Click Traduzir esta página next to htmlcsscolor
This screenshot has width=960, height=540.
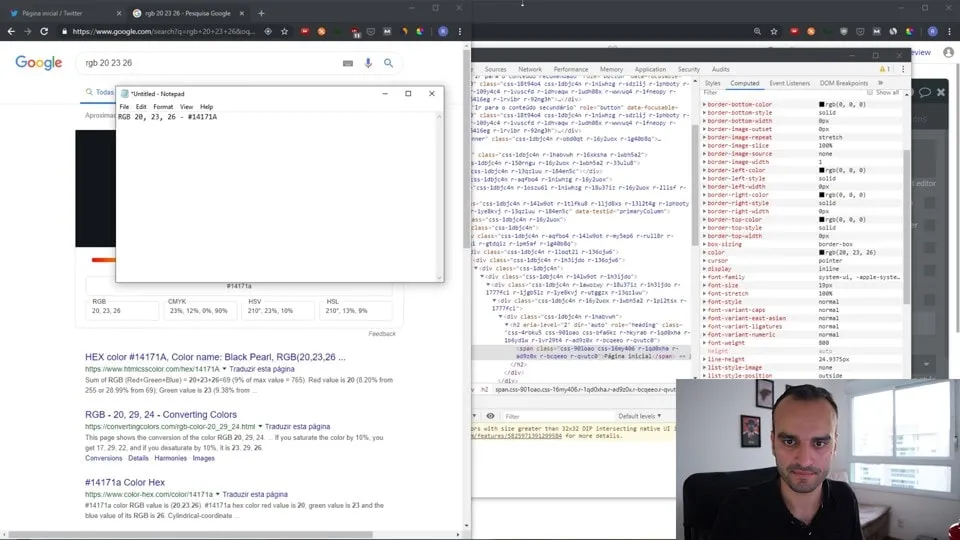point(261,369)
